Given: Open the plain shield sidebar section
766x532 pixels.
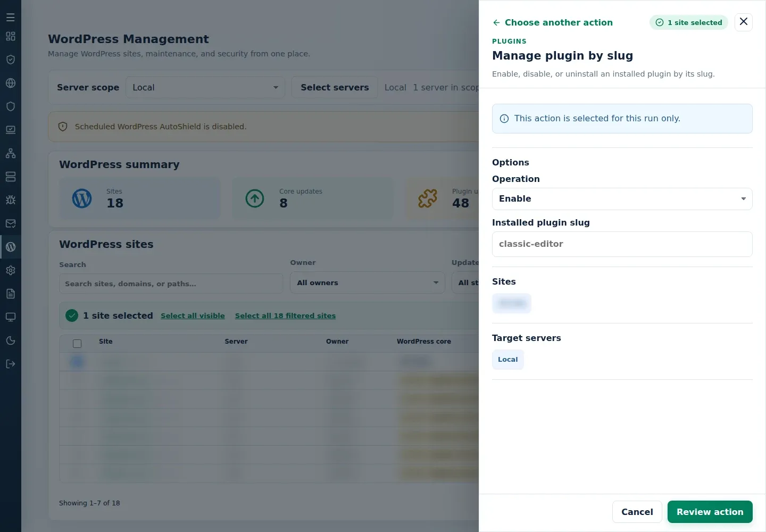Looking at the screenshot, I should coord(11,106).
